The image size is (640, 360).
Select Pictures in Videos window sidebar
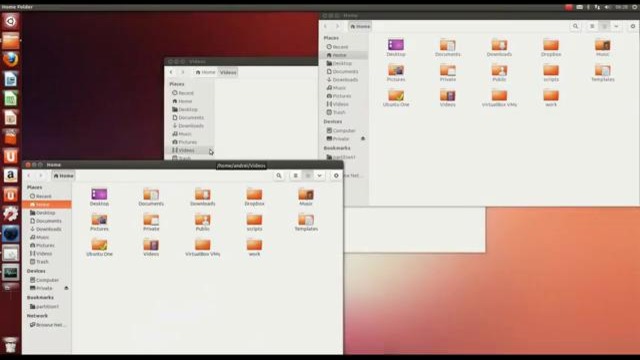[x=189, y=142]
